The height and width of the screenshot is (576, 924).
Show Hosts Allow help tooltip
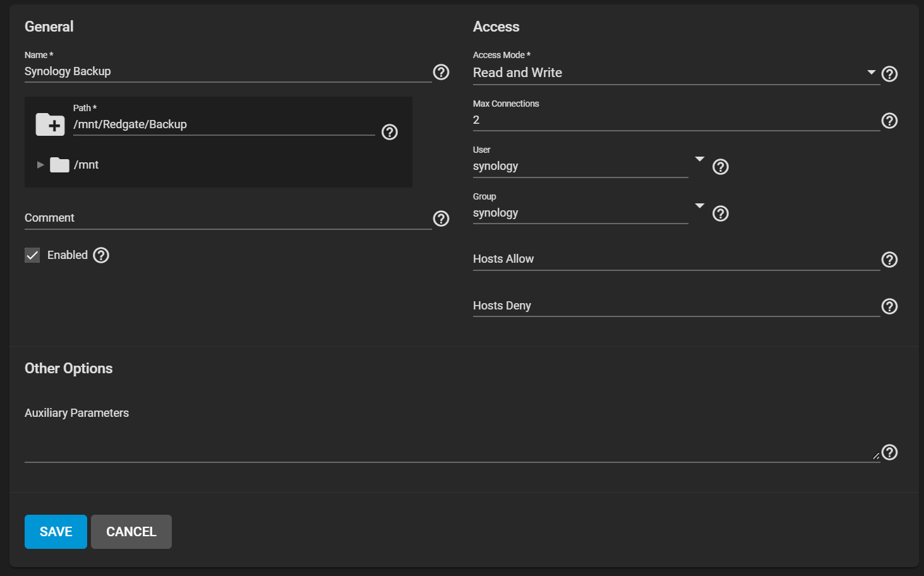pos(889,260)
